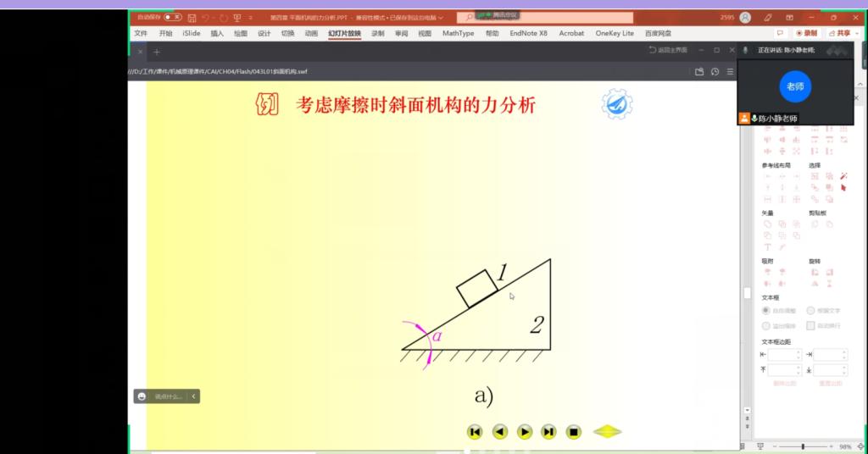Open the iSlide ribbon tab
The width and height of the screenshot is (868, 454).
[x=191, y=33]
